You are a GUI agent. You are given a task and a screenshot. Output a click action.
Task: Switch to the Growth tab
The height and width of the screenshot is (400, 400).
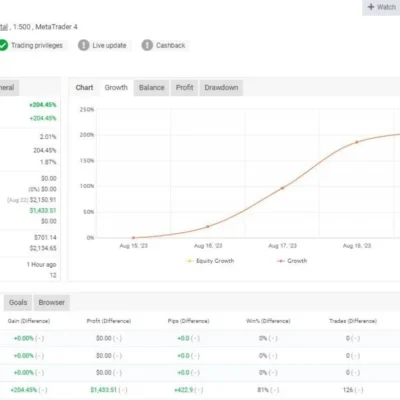[x=116, y=88]
